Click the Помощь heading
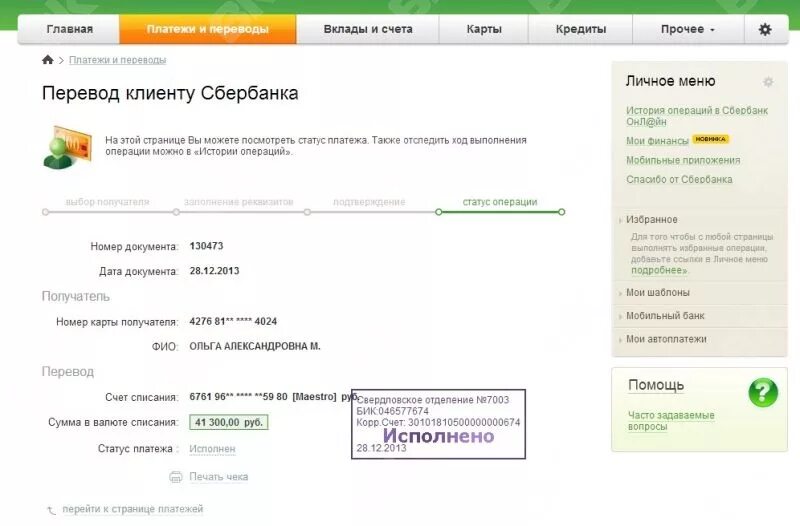Image resolution: width=800 pixels, height=526 pixels. (656, 385)
